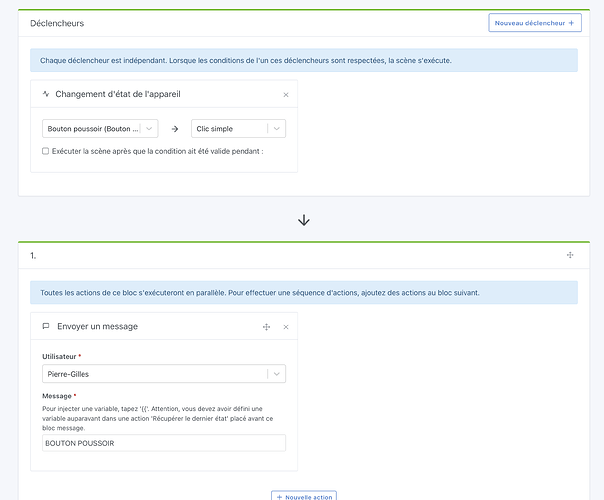Click the right arrow between trigger dropdowns
This screenshot has width=604, height=500.
coord(174,128)
